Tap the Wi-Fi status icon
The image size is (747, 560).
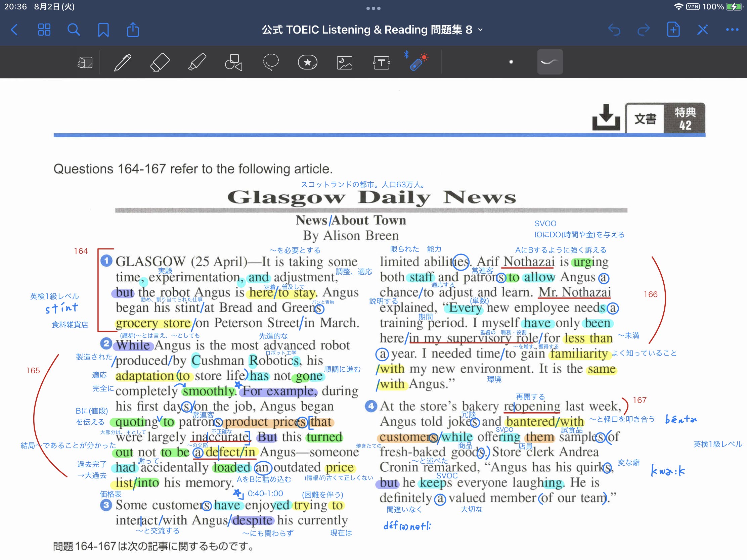point(678,7)
